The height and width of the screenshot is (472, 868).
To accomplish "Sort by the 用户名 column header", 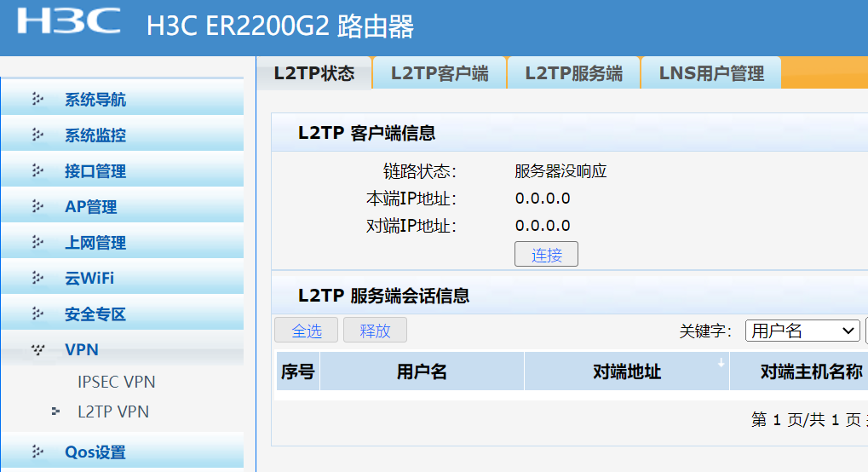I will [x=422, y=371].
